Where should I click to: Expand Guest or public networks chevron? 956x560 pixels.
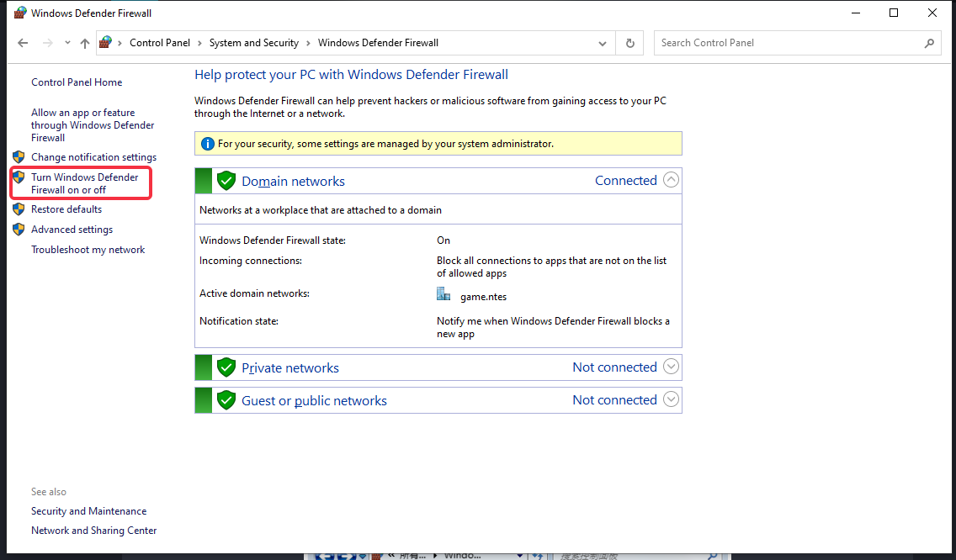click(671, 399)
